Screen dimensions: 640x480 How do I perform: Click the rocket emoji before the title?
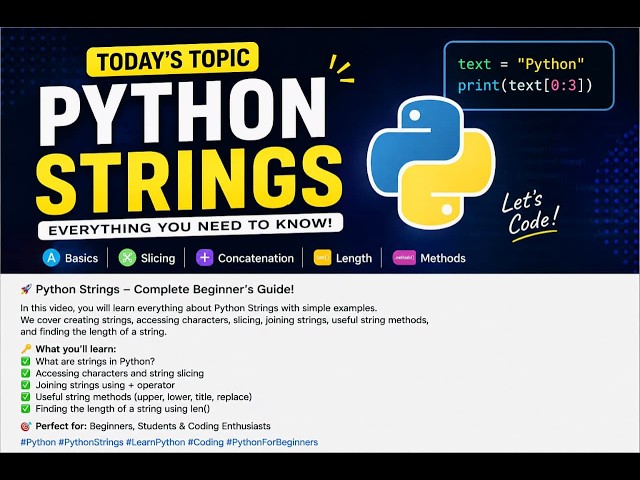(26, 289)
